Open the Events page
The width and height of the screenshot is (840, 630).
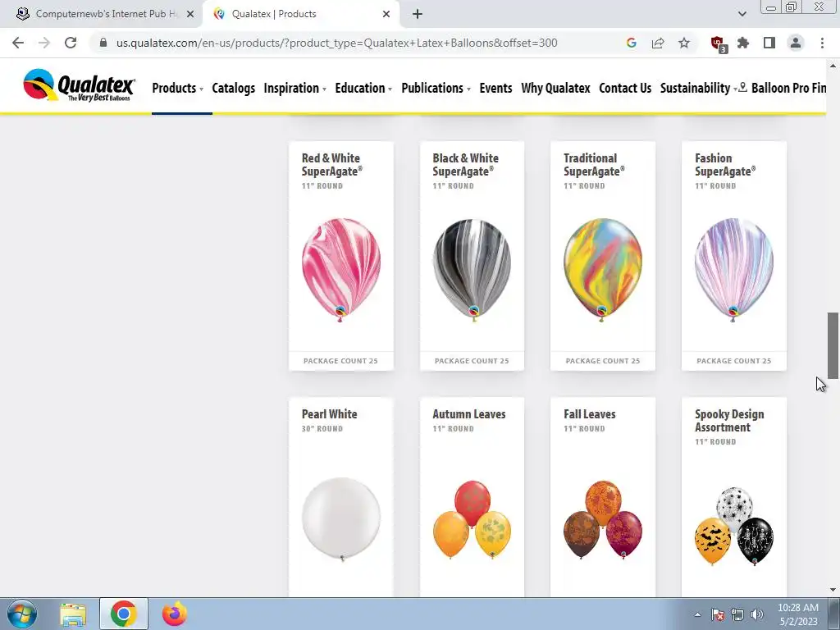click(495, 88)
